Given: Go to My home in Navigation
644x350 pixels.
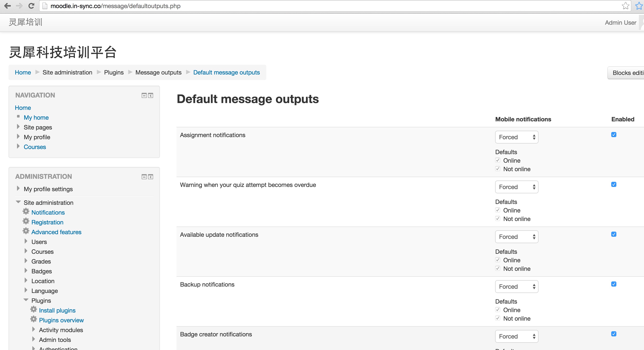Looking at the screenshot, I should [36, 118].
